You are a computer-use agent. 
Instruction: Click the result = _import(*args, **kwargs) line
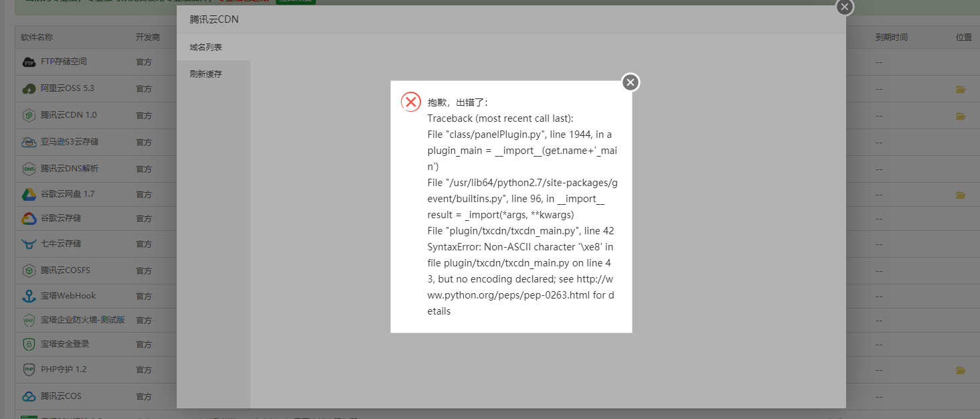501,215
